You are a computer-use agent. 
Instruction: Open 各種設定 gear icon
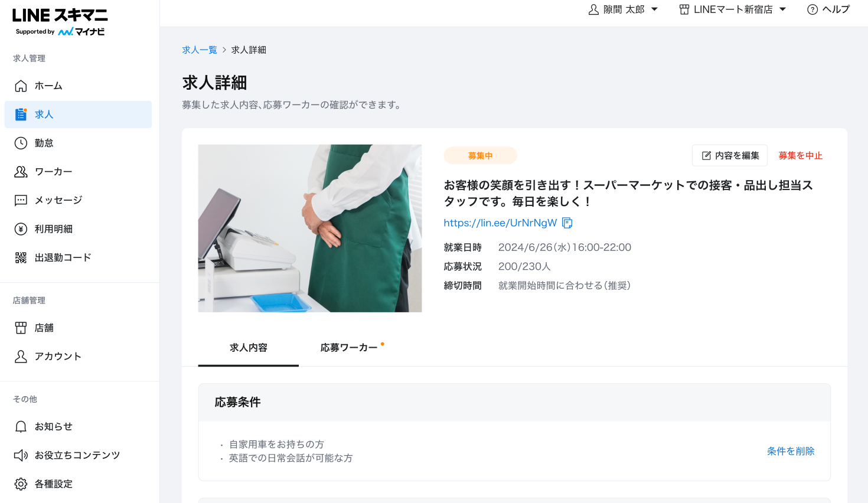click(21, 484)
